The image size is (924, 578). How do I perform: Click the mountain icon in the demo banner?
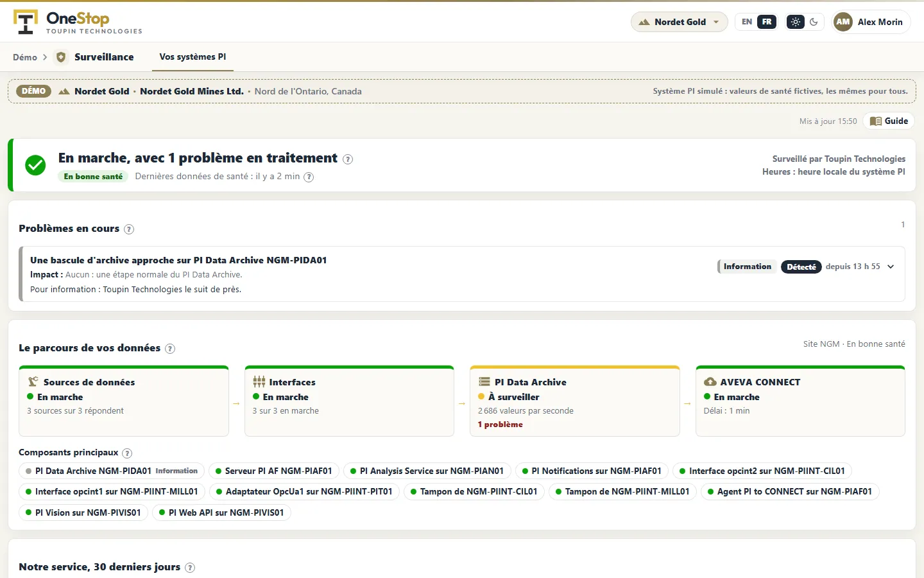pyautogui.click(x=64, y=91)
